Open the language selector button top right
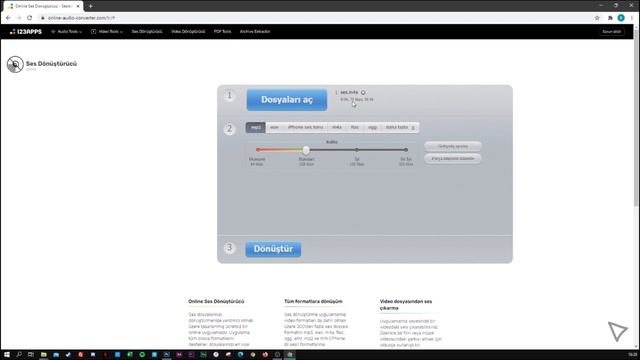This screenshot has width=640, height=360. click(x=612, y=31)
